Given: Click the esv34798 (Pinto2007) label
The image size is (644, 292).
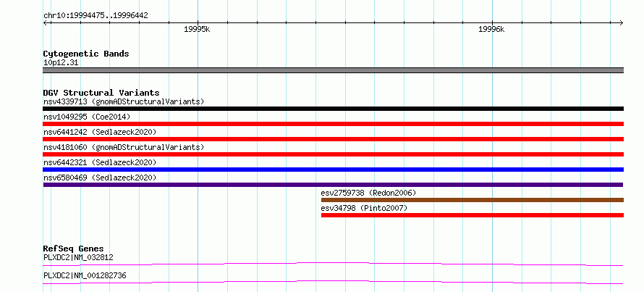Looking at the screenshot, I should pos(364,208).
